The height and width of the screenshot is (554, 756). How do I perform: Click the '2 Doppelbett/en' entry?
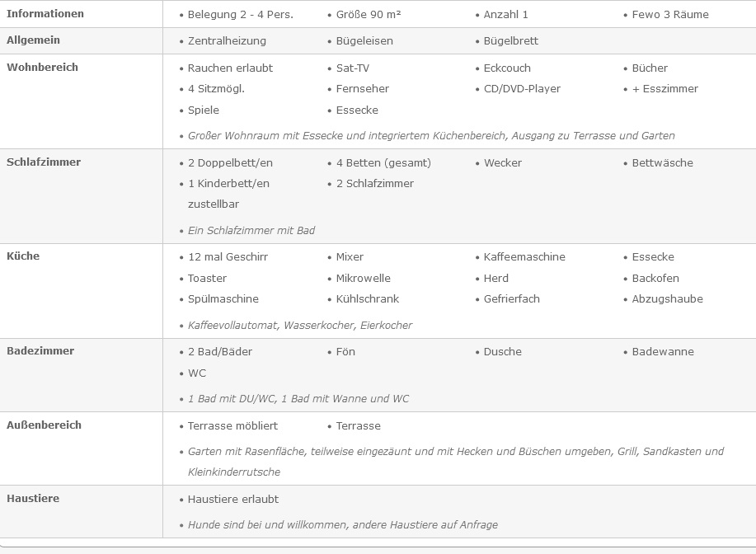point(230,163)
